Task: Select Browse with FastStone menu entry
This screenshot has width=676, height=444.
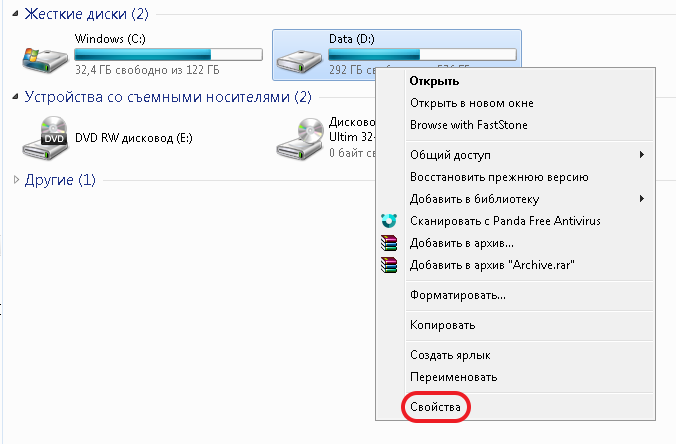Action: click(x=469, y=125)
